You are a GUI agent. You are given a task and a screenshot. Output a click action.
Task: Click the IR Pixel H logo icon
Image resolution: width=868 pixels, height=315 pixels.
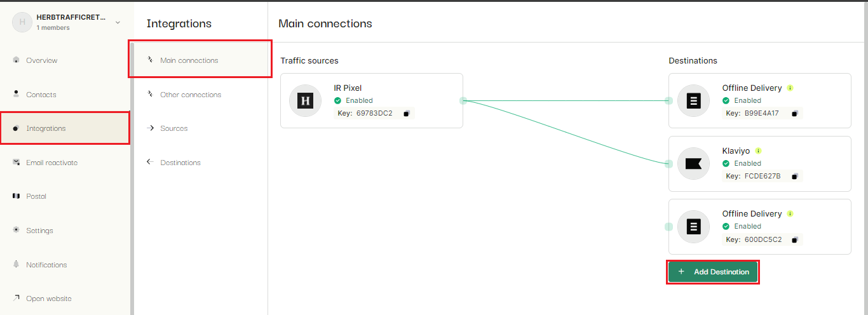pos(306,100)
